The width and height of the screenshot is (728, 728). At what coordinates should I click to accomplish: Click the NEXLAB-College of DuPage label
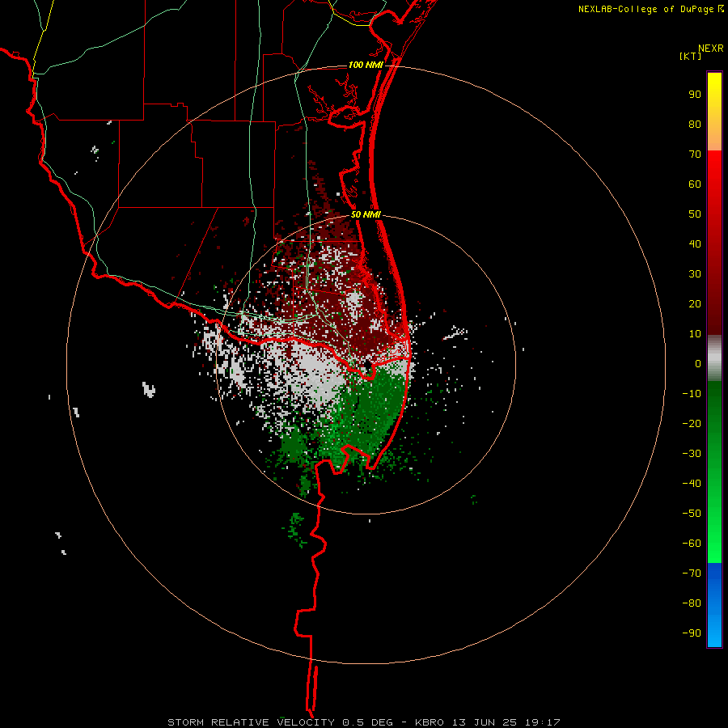pyautogui.click(x=651, y=9)
